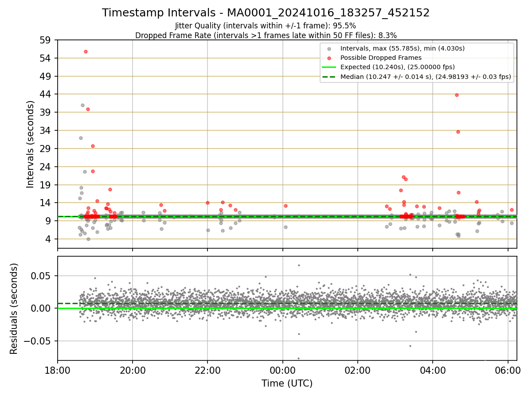
Task: Click the 'Residuals (seconds)' y-axis label
Action: pos(14,309)
